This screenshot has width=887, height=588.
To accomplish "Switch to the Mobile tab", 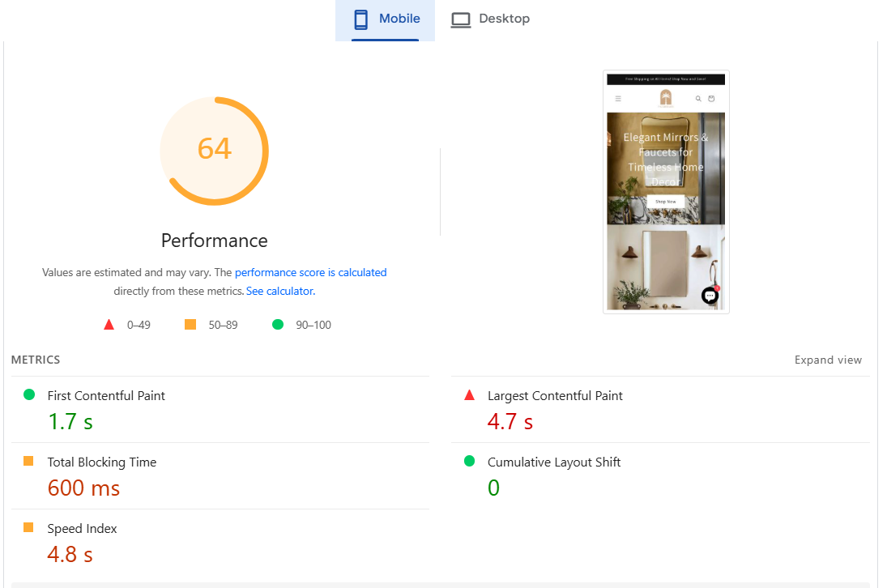I will click(x=386, y=19).
